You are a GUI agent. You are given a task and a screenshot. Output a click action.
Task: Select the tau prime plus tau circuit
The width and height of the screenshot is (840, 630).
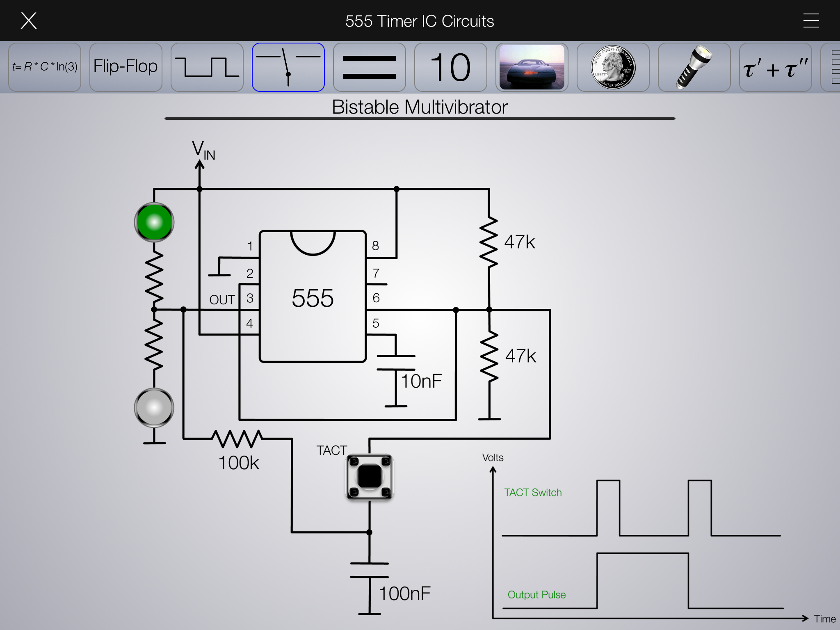tap(775, 67)
